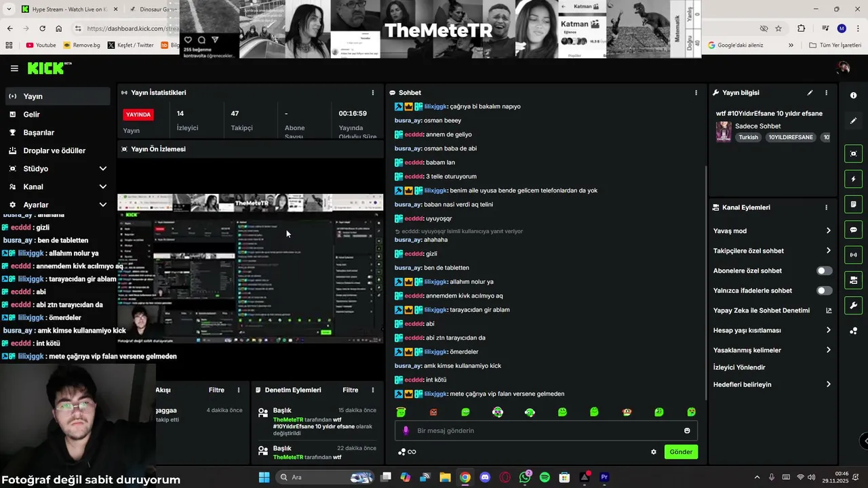Image resolution: width=868 pixels, height=488 pixels.
Task: Open the document notes rail icon
Action: (x=853, y=204)
